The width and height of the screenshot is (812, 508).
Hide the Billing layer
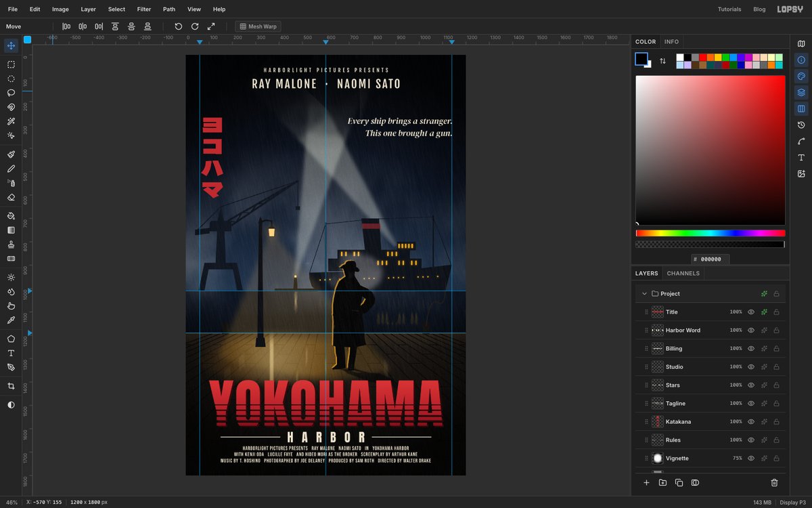tap(750, 349)
